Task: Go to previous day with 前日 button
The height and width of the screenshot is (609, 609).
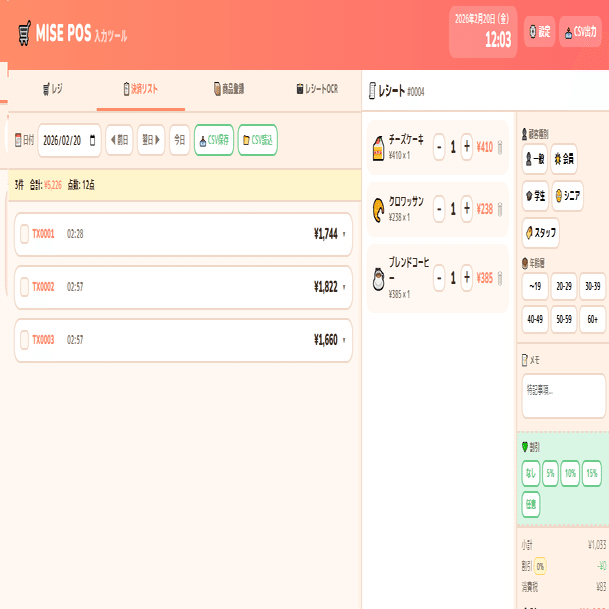Action: click(x=119, y=140)
